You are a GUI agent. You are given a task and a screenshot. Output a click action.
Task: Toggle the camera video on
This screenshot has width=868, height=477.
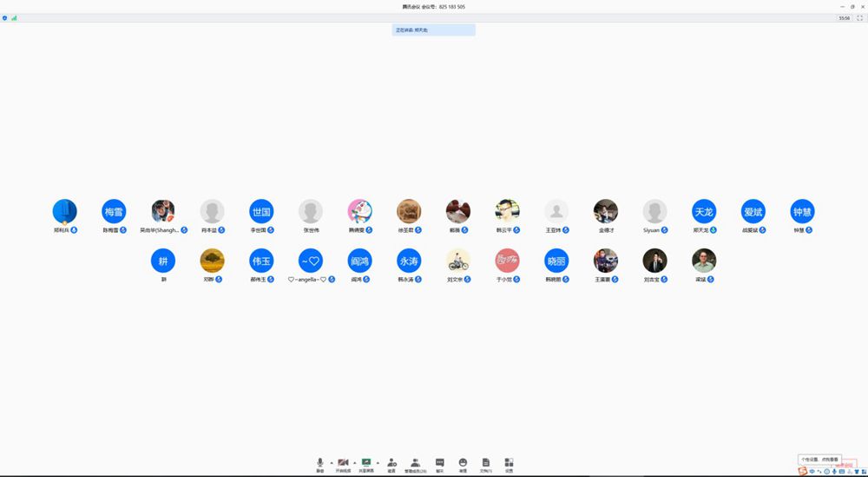tap(343, 464)
